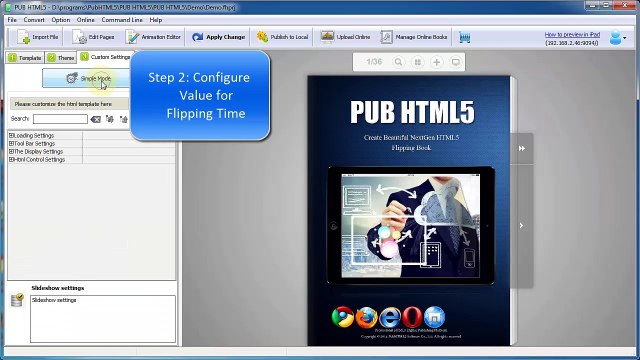Open the Help menu
640x360 pixels.
(x=156, y=20)
